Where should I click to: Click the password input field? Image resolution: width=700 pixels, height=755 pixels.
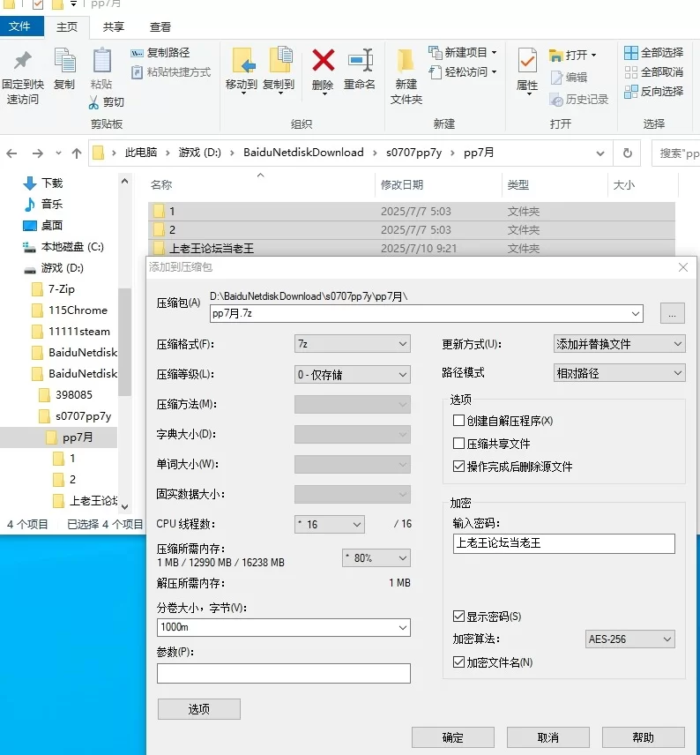[563, 543]
